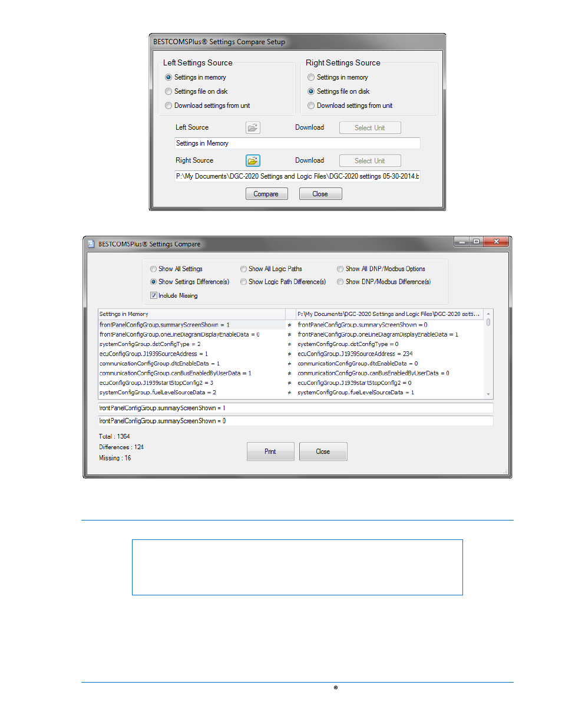The height and width of the screenshot is (728, 562).
Task: Click Missing : 16 label
Action: click(x=115, y=458)
